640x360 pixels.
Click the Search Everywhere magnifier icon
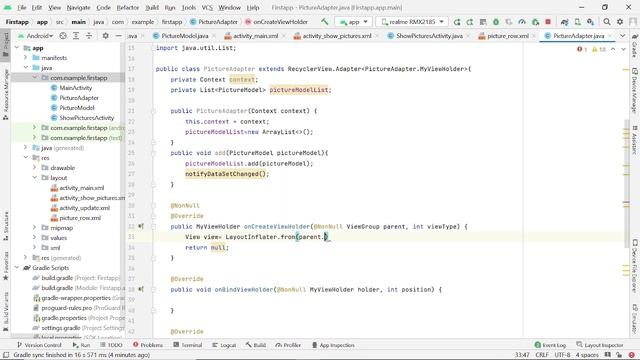coord(607,22)
